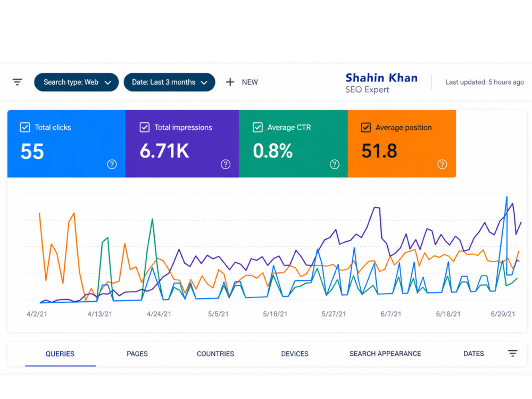Viewport: 532px width, 399px height.
Task: Select the QUERIES tab
Action: pyautogui.click(x=60, y=354)
